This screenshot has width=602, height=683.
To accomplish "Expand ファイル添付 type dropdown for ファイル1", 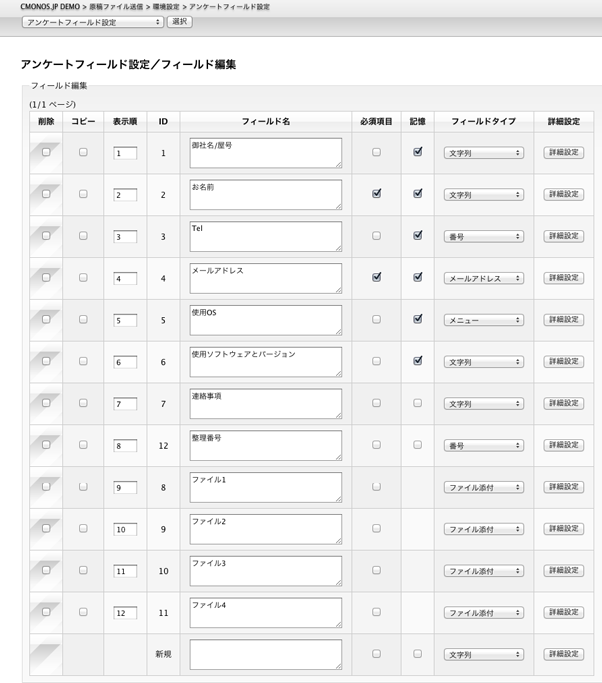I will pyautogui.click(x=484, y=487).
